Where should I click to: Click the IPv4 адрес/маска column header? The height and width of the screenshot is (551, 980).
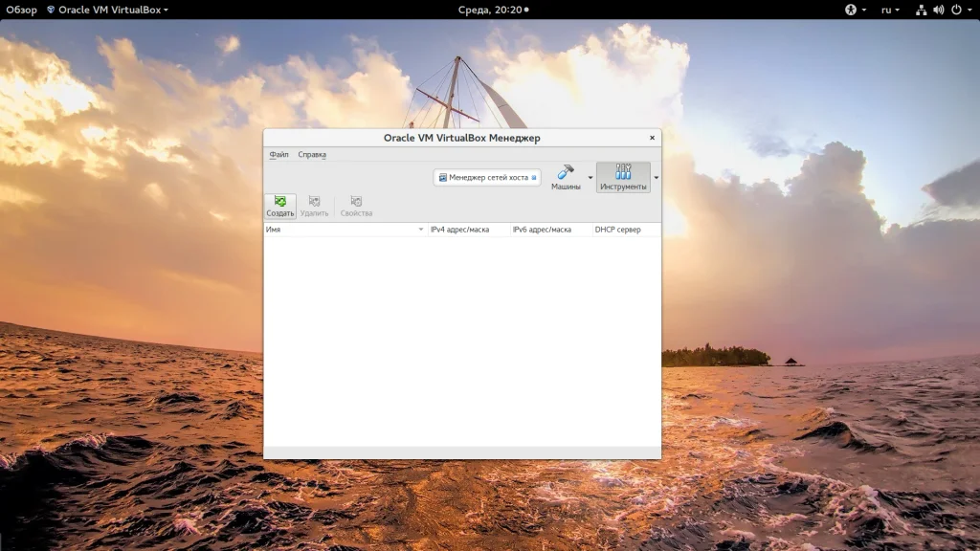[x=459, y=230]
